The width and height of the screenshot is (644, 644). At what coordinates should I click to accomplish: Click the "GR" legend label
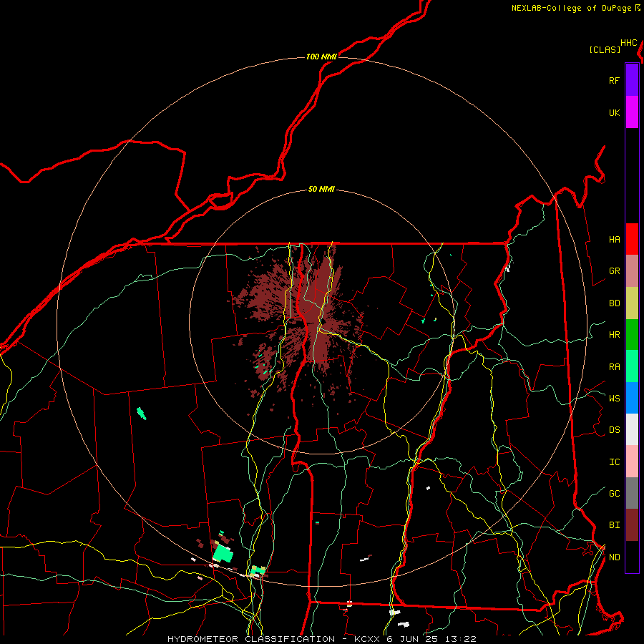(x=614, y=271)
